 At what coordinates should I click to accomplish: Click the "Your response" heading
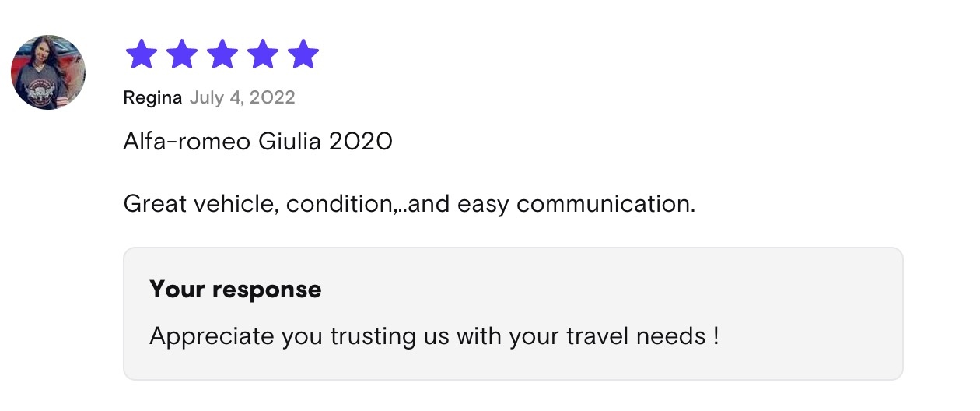[x=235, y=290]
